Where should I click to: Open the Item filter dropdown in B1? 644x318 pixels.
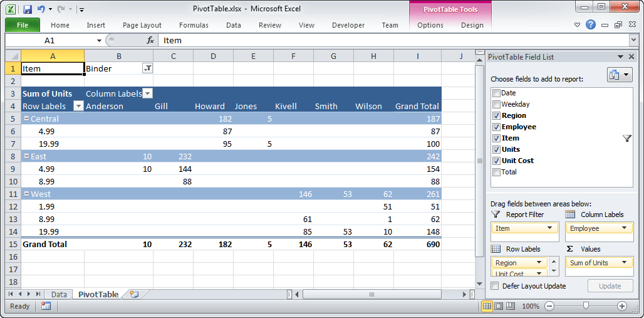[x=147, y=68]
